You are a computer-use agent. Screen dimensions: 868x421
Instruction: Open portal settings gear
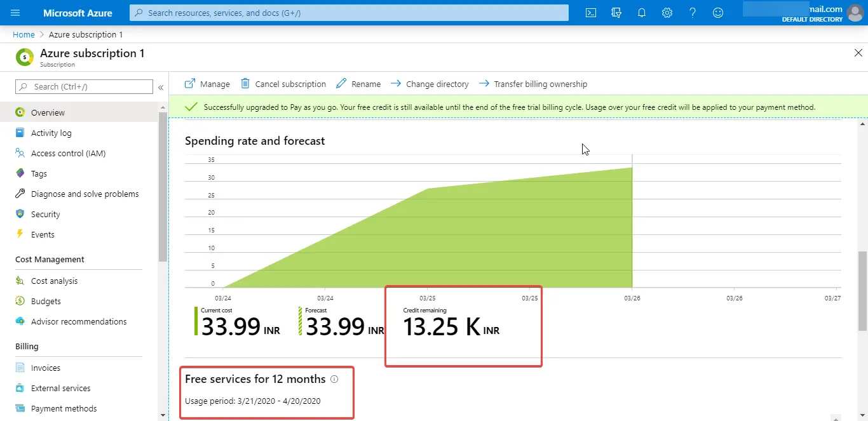(x=667, y=13)
